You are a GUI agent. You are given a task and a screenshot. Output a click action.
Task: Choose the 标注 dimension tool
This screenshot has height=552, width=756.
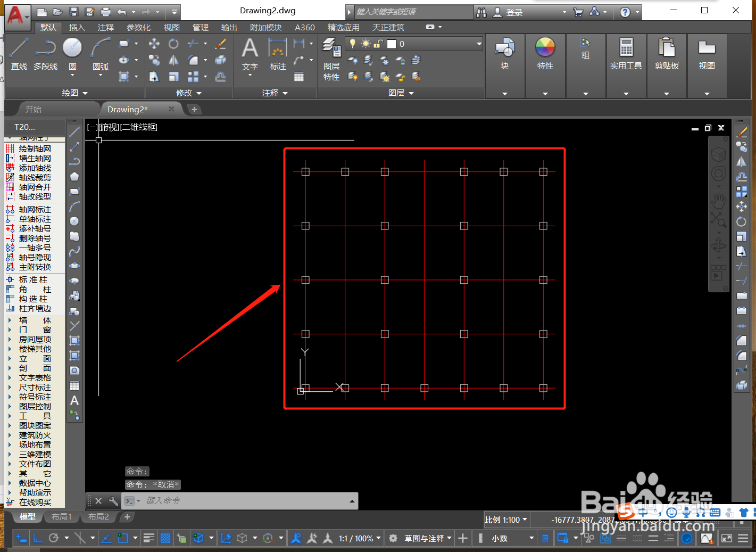tap(278, 54)
